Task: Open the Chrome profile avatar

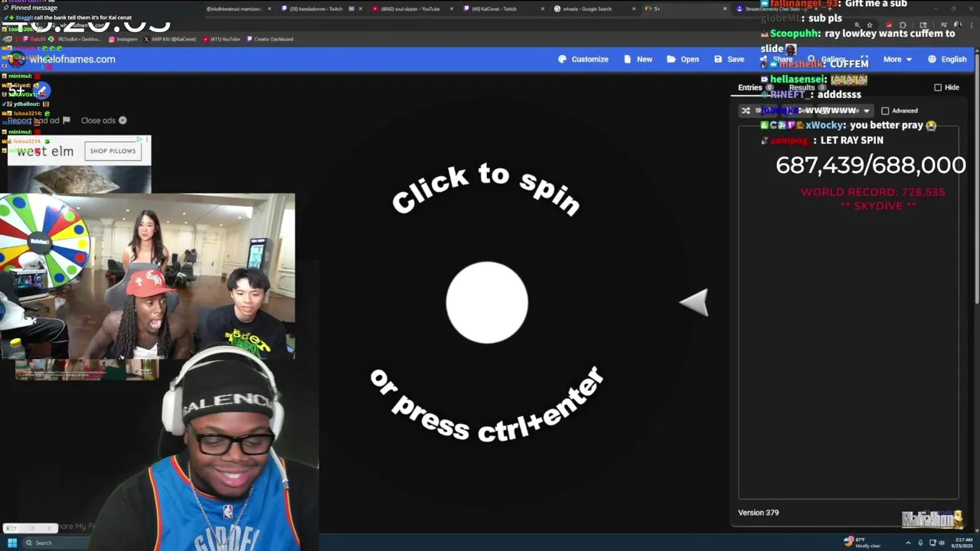Action: coord(957,24)
